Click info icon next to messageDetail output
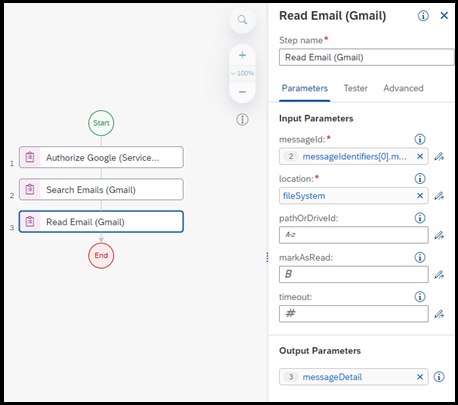The height and width of the screenshot is (405, 458). [439, 377]
